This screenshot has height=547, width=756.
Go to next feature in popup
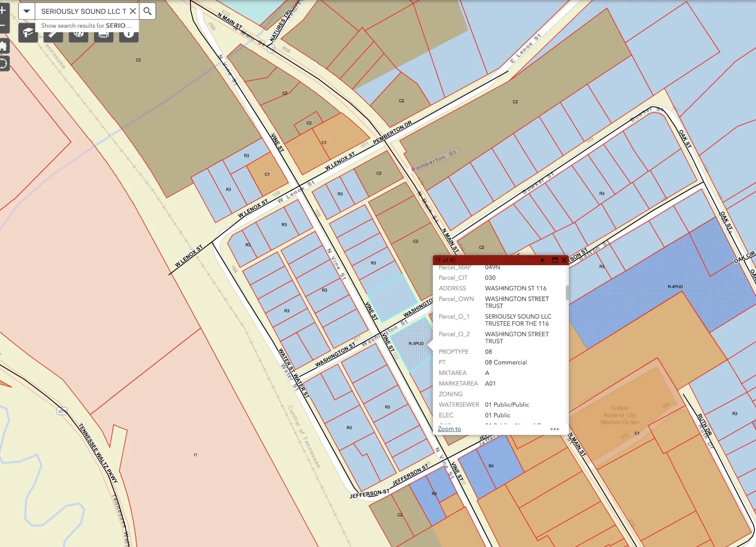point(542,260)
